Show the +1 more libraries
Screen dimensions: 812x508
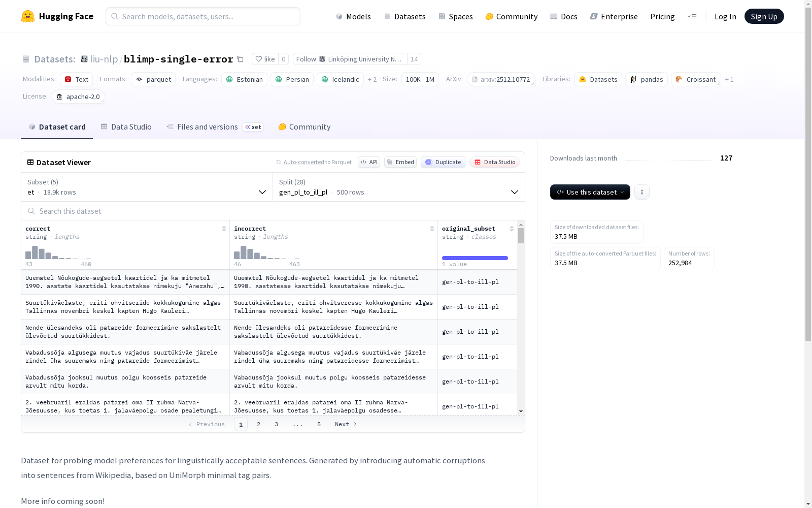click(729, 80)
